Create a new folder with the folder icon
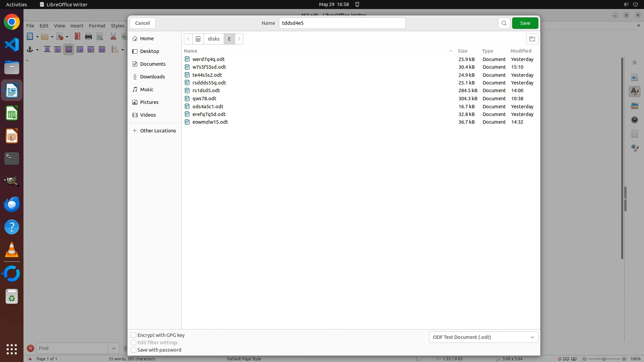This screenshot has height=362, width=644. click(532, 39)
